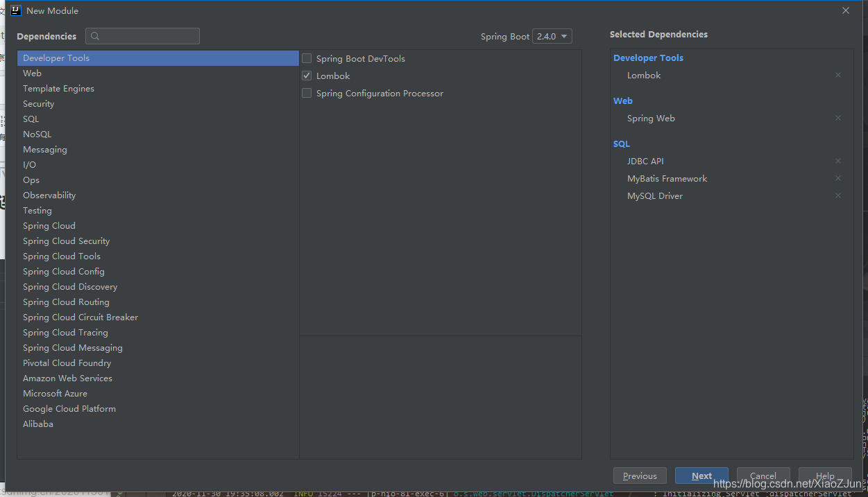Select the Spring Cloud Security category
This screenshot has width=868, height=497.
[x=158, y=241]
